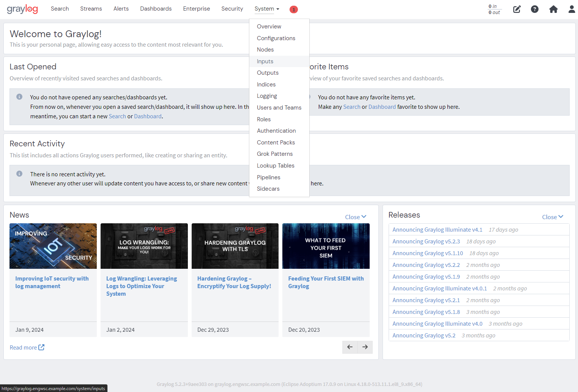Image resolution: width=578 pixels, height=392 pixels.
Task: Toggle the System dropdown menu
Action: pyautogui.click(x=267, y=9)
